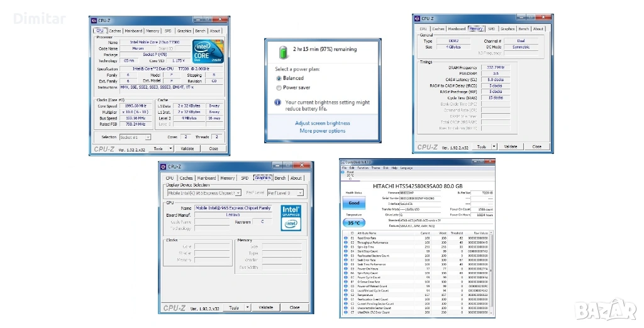
Task: Click the blue info icon beside brightness warning
Action: [x=279, y=102]
